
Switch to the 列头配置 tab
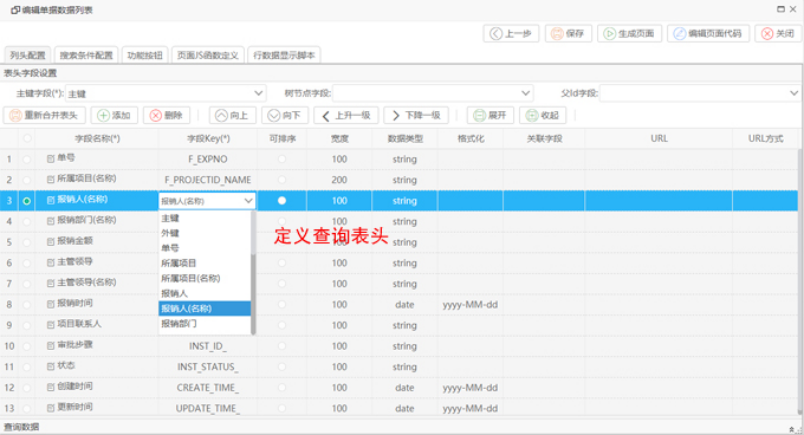(x=28, y=55)
